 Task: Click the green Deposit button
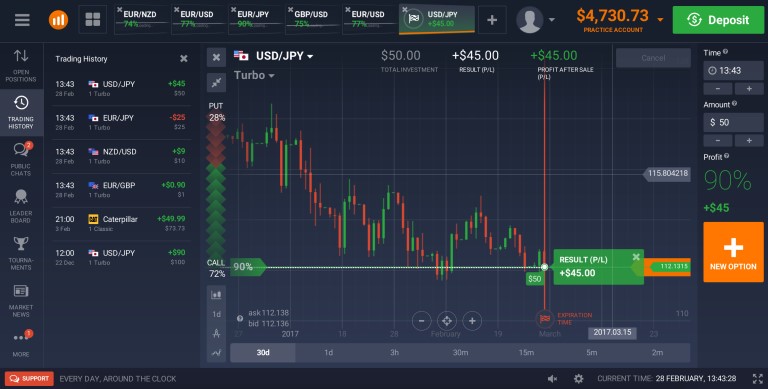(718, 20)
